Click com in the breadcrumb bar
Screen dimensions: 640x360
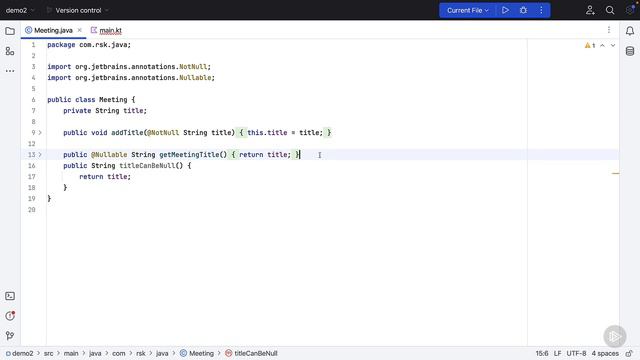click(x=119, y=353)
